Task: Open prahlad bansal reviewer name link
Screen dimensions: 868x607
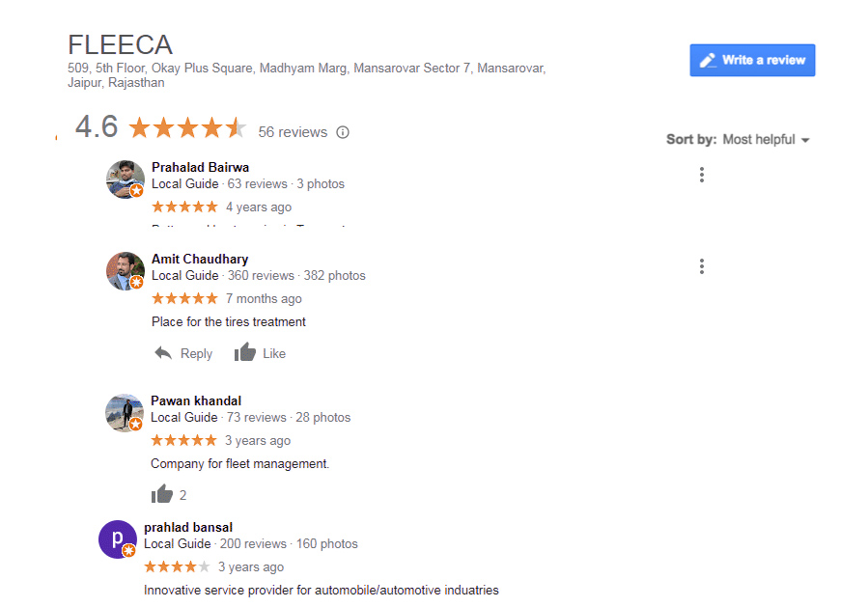Action: (x=188, y=527)
